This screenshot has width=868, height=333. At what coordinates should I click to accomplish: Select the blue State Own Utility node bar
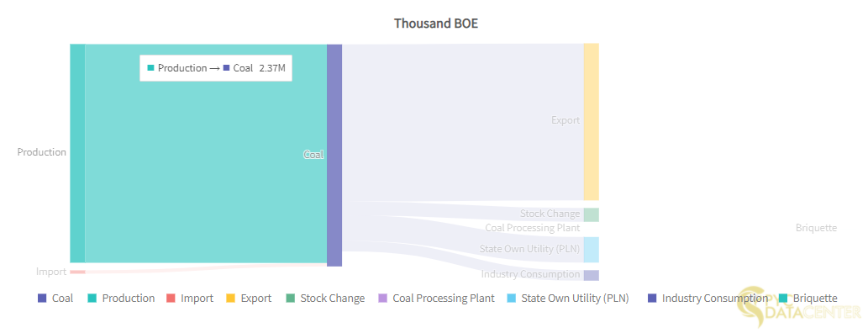click(592, 250)
